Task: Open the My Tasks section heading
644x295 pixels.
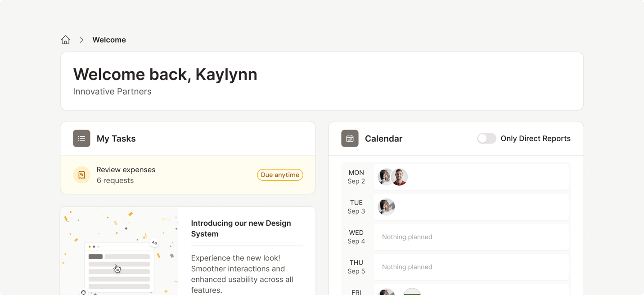Action: (116, 139)
